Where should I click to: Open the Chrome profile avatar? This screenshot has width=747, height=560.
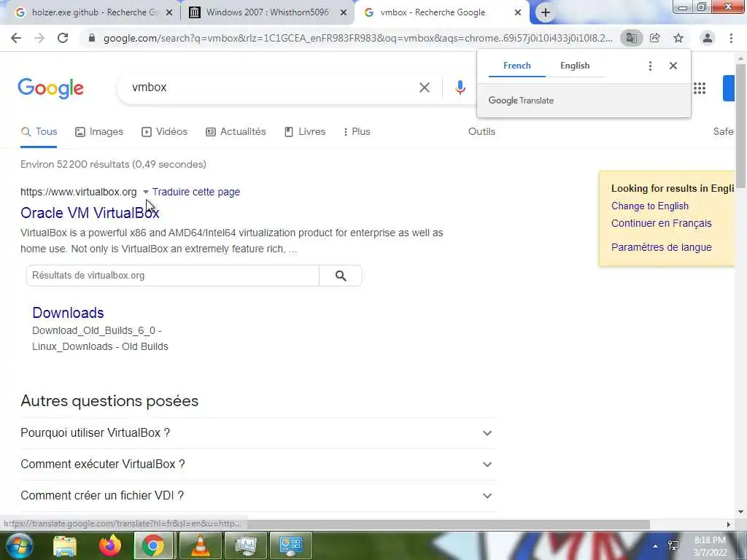[708, 38]
